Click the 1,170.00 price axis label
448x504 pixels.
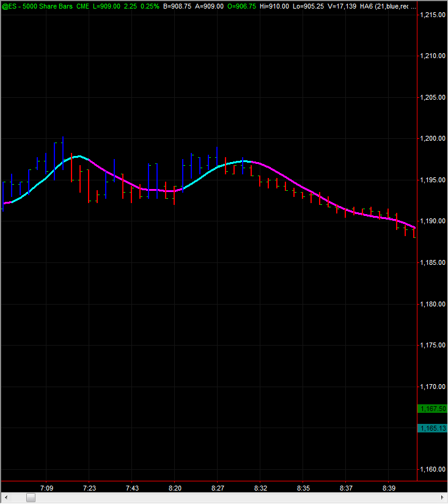[x=433, y=387]
